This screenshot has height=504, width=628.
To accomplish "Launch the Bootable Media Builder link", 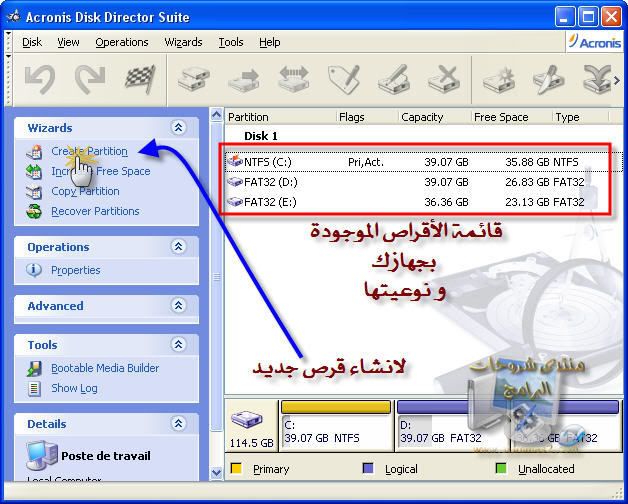I will click(105, 368).
